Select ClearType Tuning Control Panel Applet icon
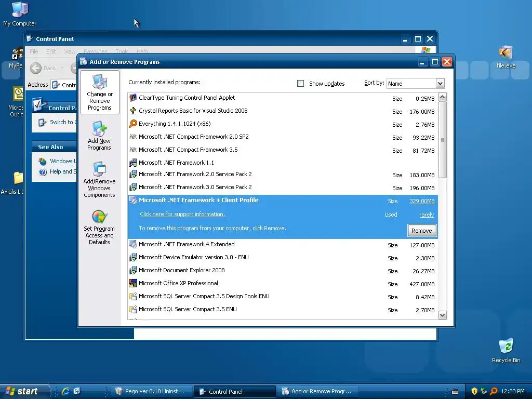Image resolution: width=532 pixels, height=399 pixels. click(x=133, y=98)
